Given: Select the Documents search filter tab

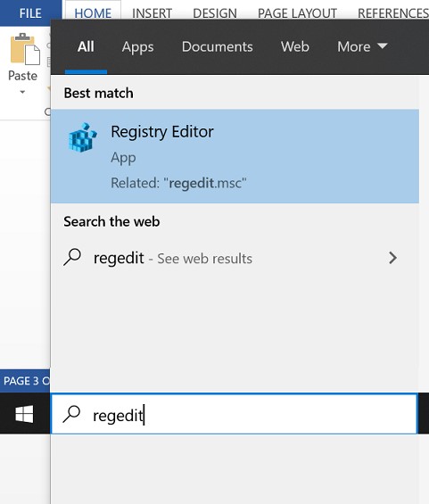Looking at the screenshot, I should (x=218, y=47).
